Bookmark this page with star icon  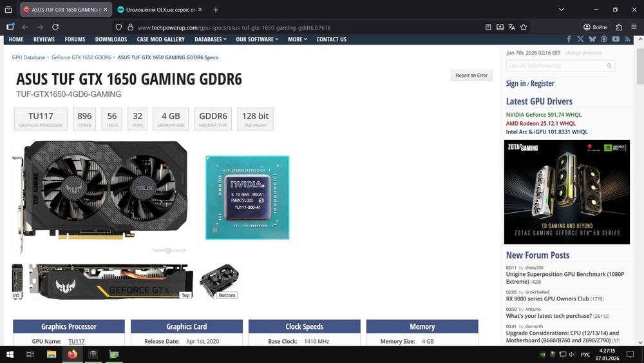523,27
